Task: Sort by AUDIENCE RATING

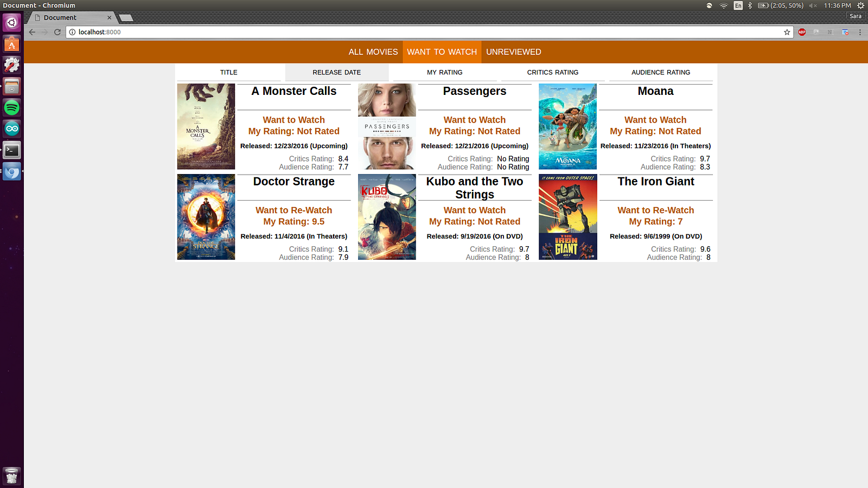Action: click(x=661, y=72)
